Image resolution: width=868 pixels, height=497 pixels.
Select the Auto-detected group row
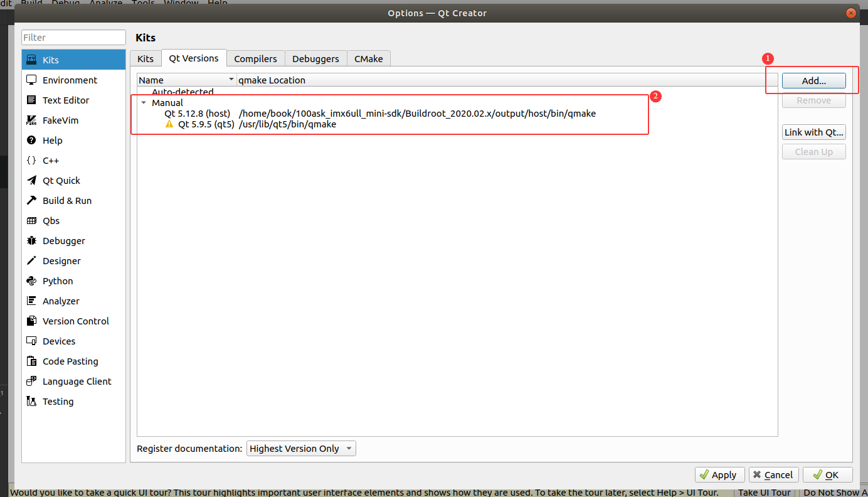click(x=457, y=92)
